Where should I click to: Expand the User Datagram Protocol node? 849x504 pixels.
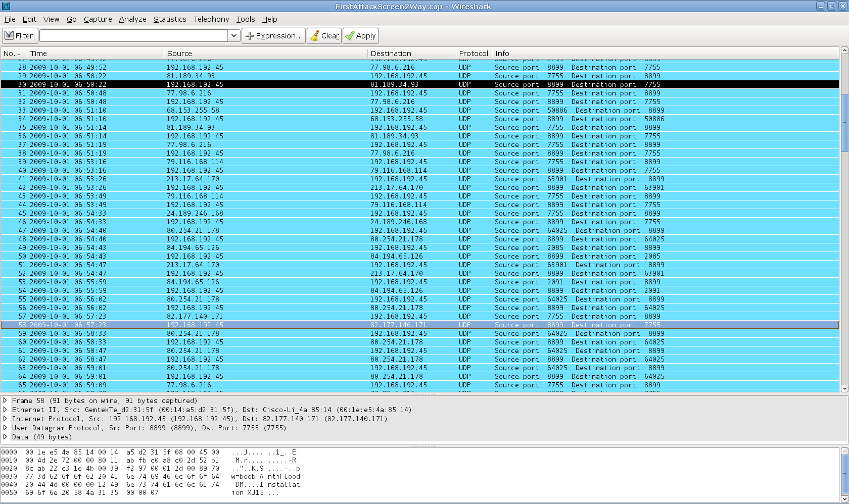[5, 428]
